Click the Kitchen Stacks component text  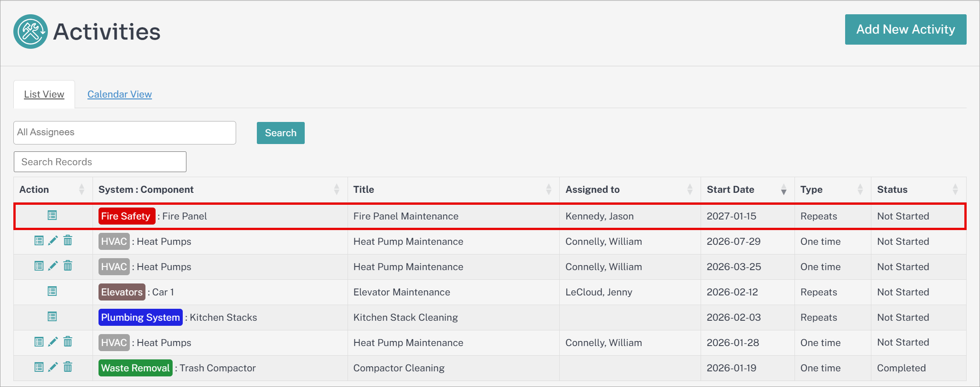click(224, 318)
